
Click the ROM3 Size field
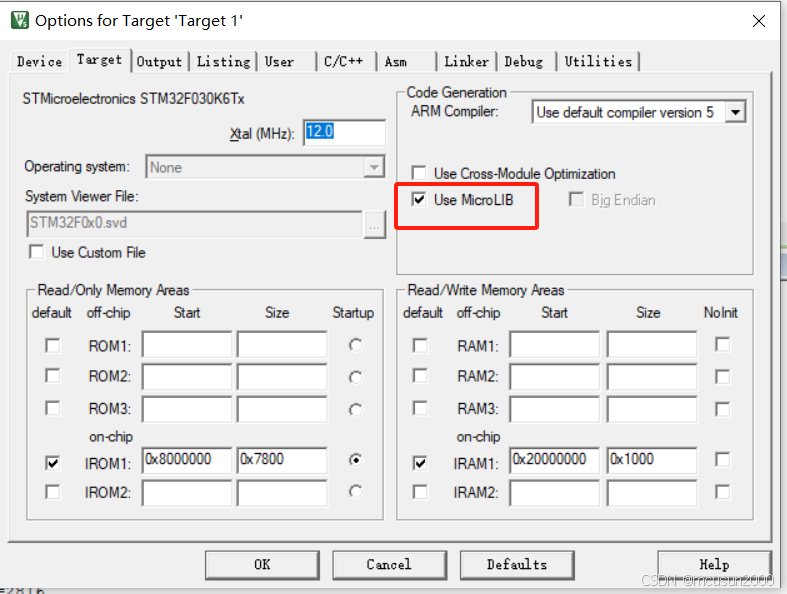click(x=282, y=409)
